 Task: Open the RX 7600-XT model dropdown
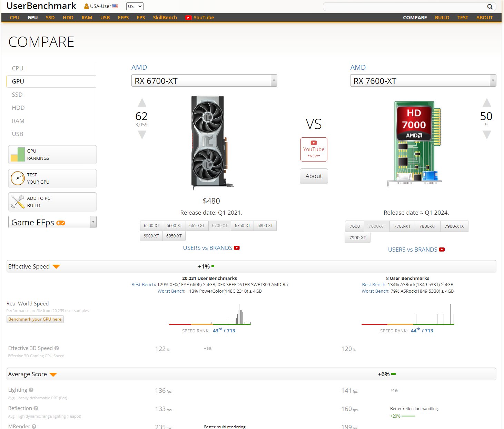(x=423, y=81)
